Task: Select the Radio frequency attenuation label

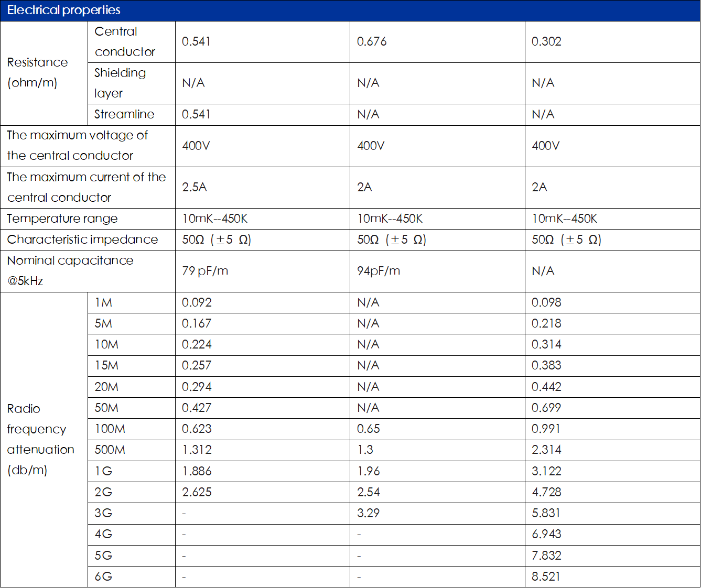Action: (40, 439)
